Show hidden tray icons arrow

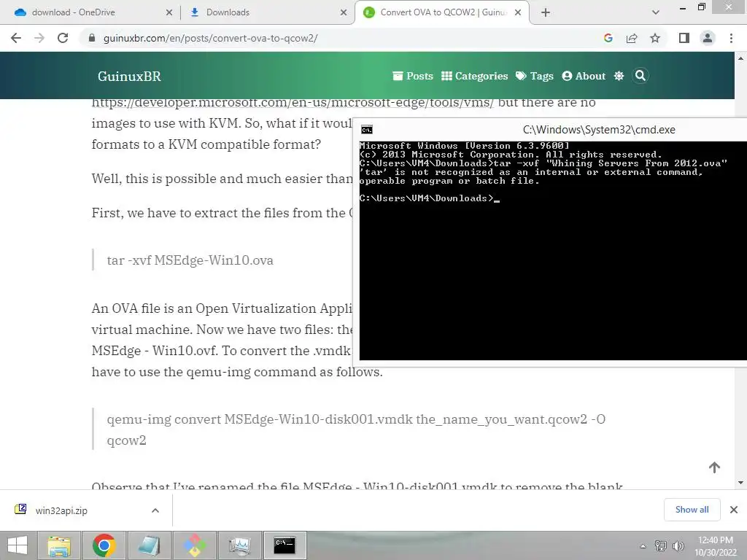(643, 546)
